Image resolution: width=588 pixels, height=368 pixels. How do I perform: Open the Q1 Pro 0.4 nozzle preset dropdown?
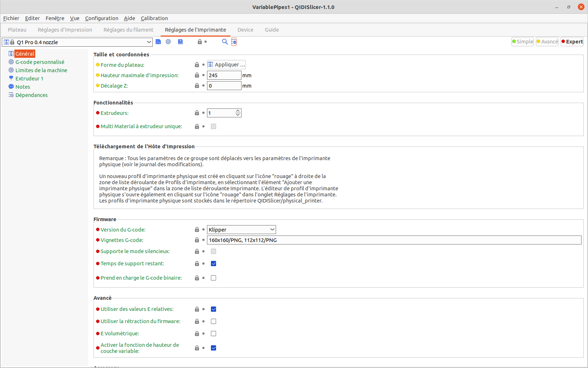pyautogui.click(x=149, y=42)
